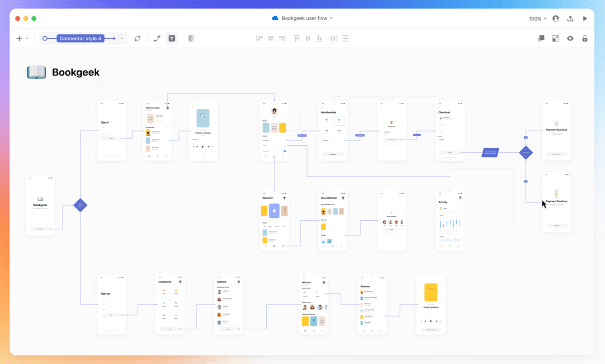
Task: Select the Payment Success screen artboard
Action: pos(557,131)
